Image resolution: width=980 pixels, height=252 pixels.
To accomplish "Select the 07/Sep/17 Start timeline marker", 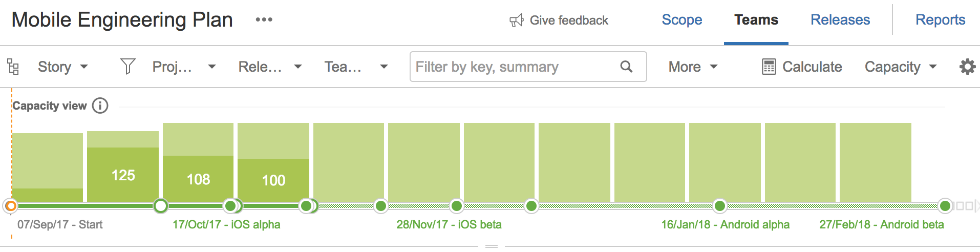I will 11,206.
